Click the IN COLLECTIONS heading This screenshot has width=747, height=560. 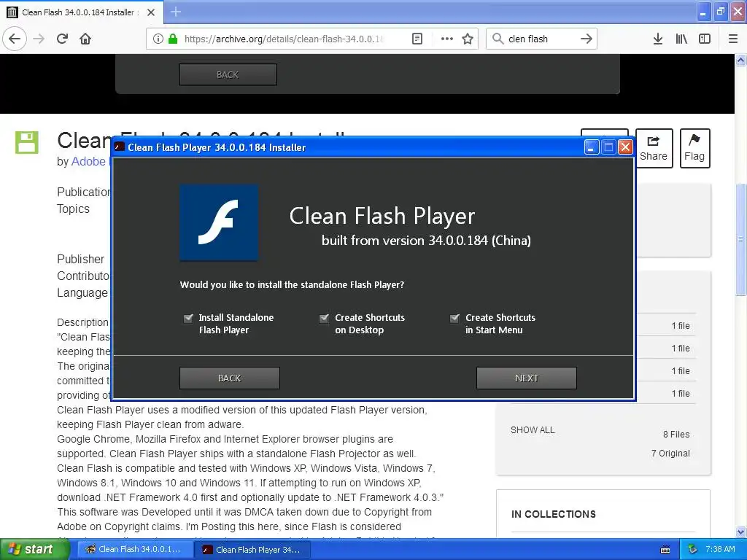pyautogui.click(x=554, y=514)
